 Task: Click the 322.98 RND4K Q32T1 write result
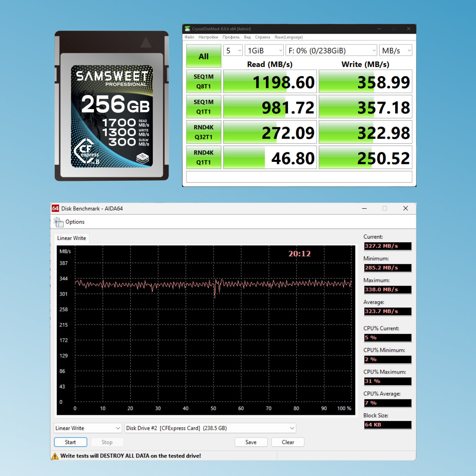365,132
